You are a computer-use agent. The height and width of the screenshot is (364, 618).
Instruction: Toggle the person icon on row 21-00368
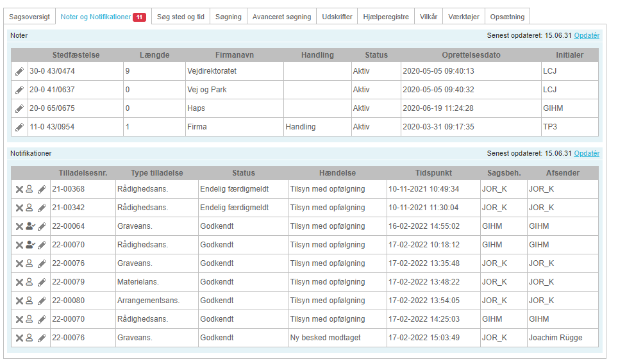coord(29,189)
